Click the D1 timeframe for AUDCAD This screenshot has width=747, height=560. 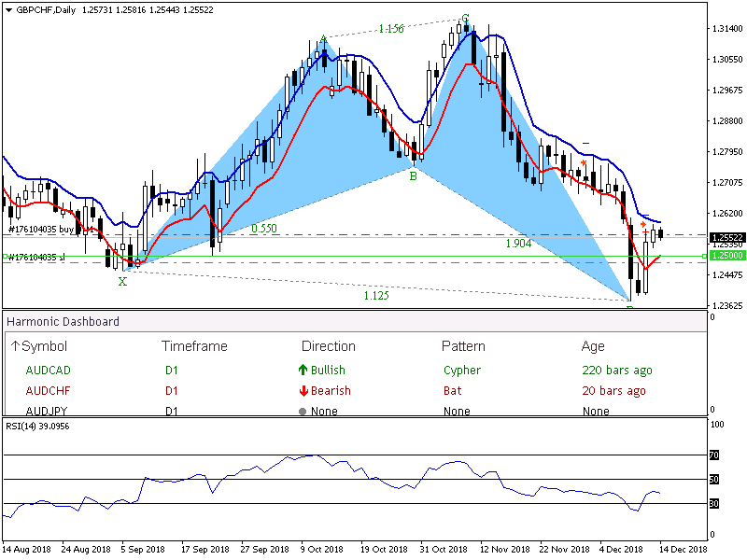click(172, 370)
